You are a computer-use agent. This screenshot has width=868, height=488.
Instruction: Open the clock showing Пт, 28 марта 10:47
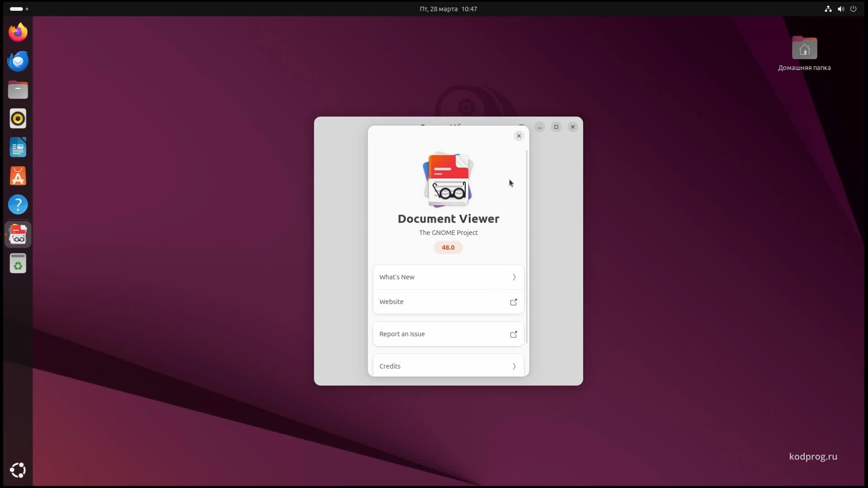448,9
